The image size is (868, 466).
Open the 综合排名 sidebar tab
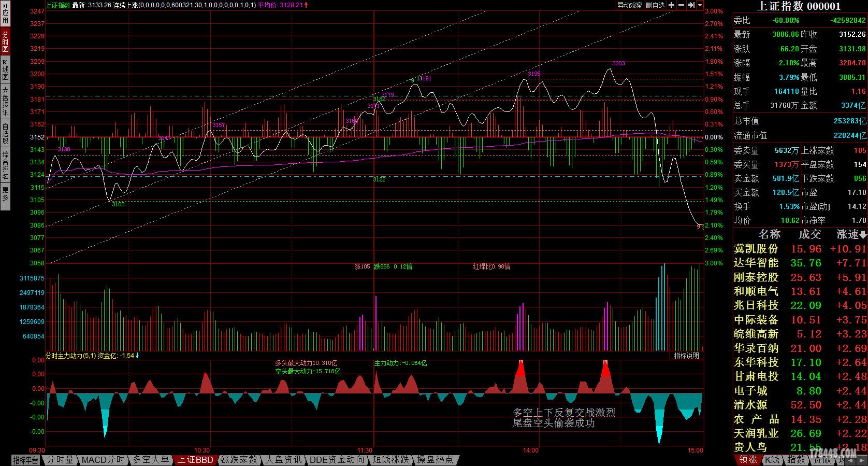click(x=5, y=165)
